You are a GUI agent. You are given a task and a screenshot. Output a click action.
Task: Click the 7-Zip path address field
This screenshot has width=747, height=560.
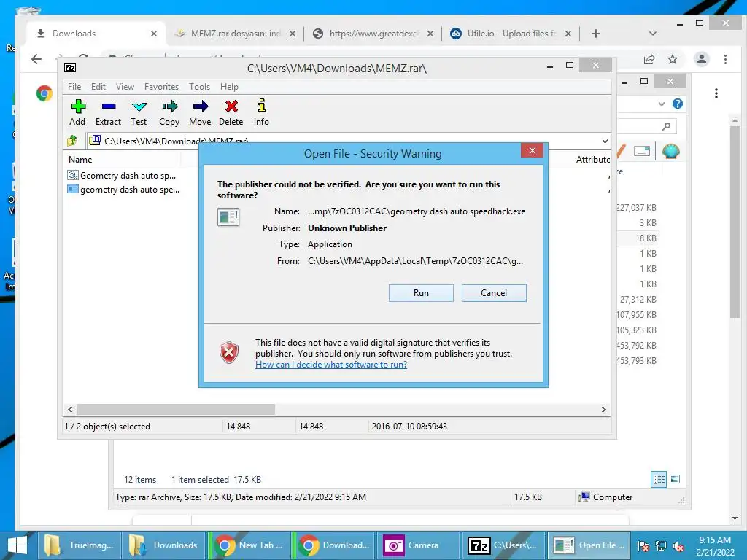click(348, 141)
